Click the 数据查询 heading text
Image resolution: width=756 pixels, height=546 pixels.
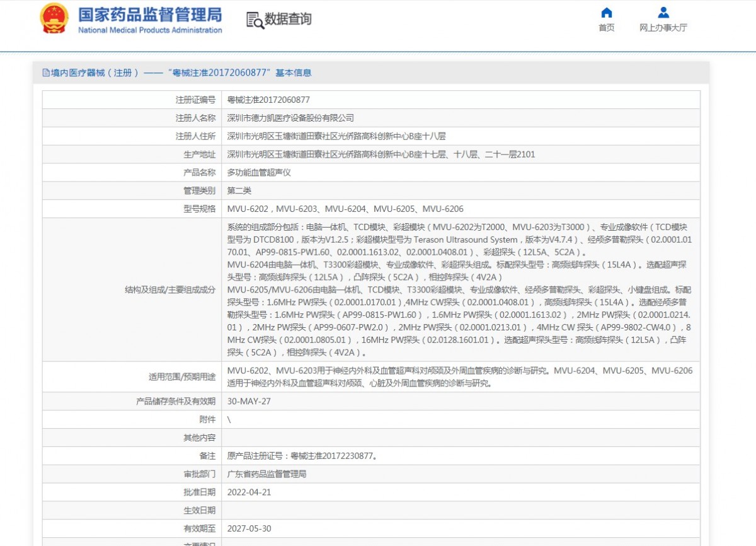pyautogui.click(x=288, y=20)
